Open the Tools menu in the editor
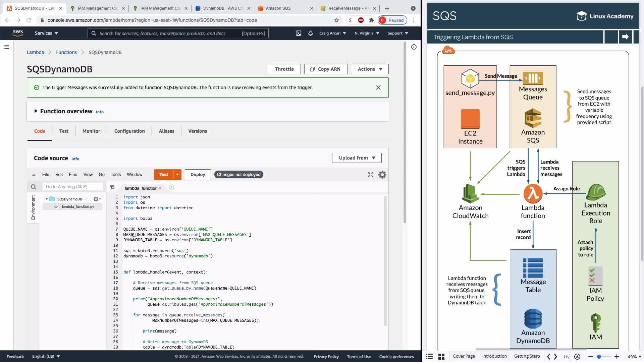 click(115, 175)
